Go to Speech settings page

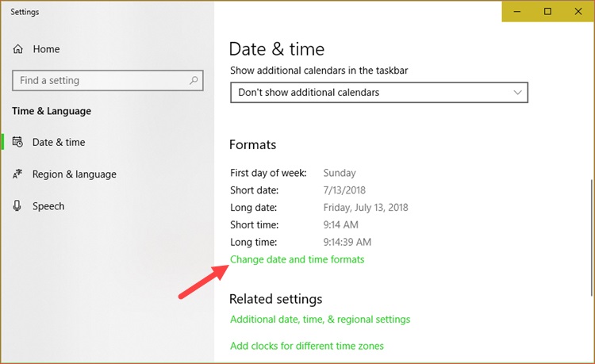[x=48, y=206]
